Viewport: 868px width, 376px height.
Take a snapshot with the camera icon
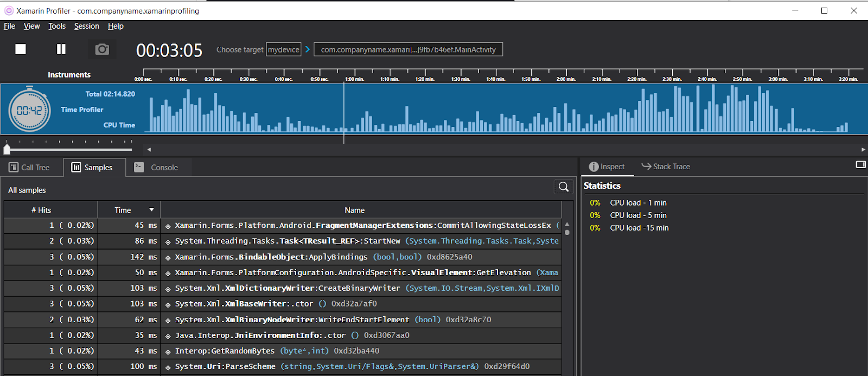click(102, 49)
